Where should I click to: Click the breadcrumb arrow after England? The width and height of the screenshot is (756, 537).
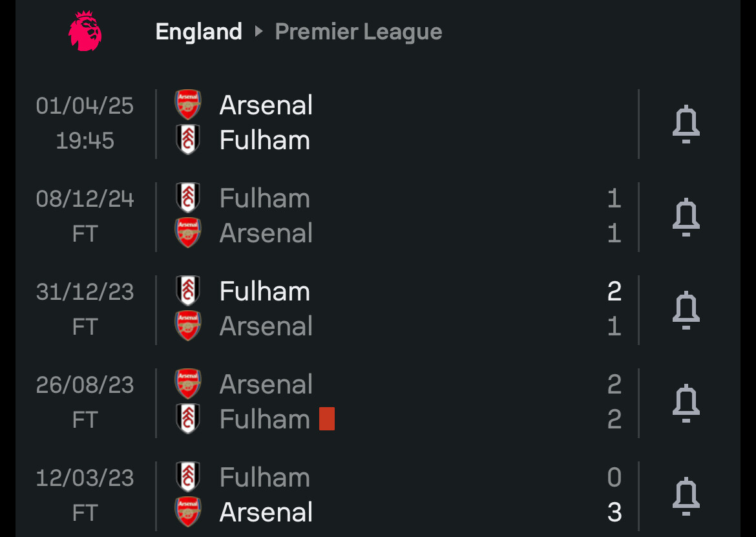tap(259, 31)
